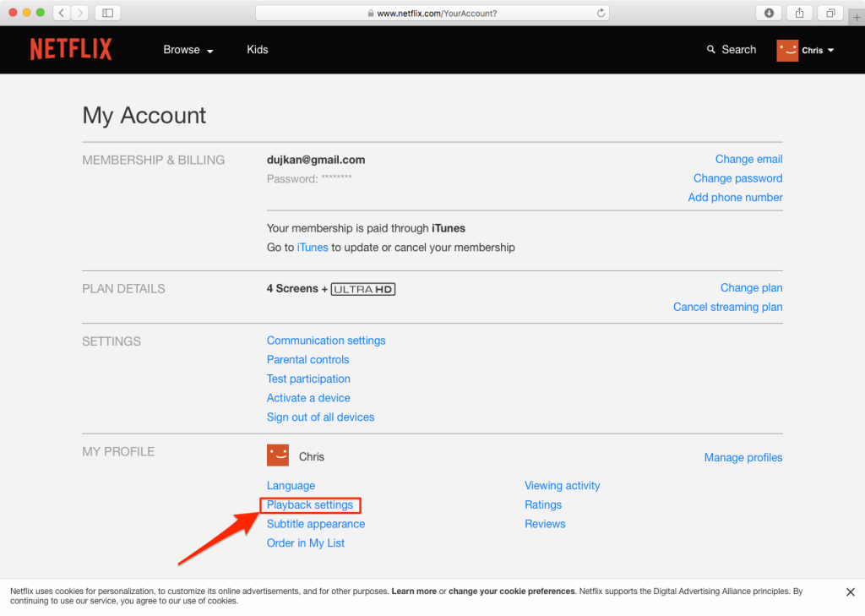This screenshot has height=616, width=865.
Task: Click Sign out of all devices
Action: click(x=320, y=417)
